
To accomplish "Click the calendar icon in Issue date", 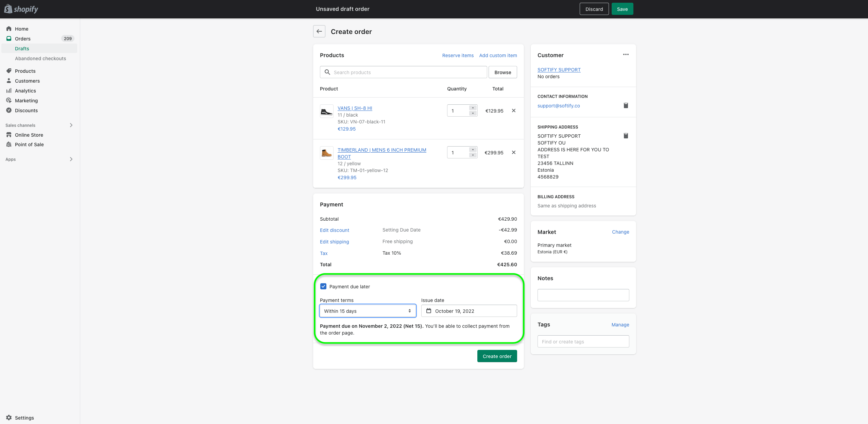I will (429, 311).
